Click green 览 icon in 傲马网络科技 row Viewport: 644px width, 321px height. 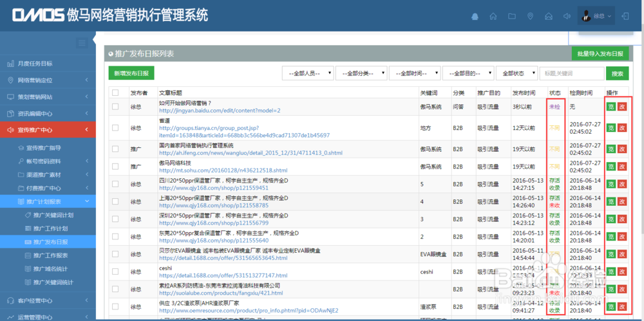click(x=611, y=167)
